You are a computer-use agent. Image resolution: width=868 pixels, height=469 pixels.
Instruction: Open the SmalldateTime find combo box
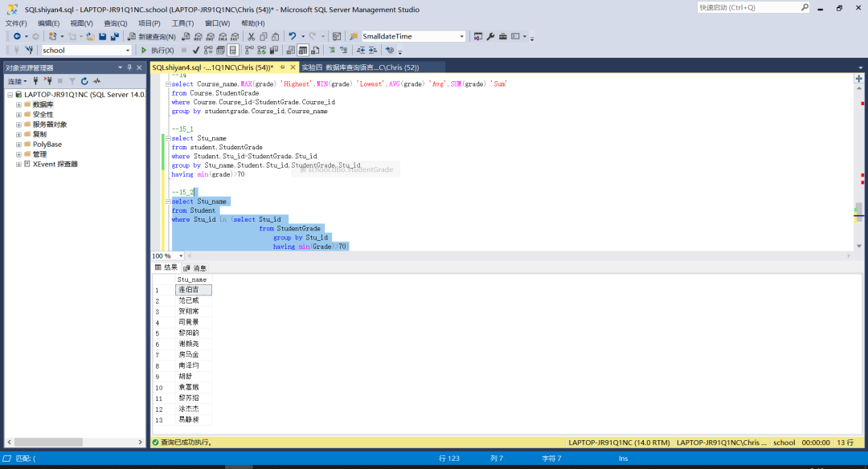[x=461, y=36]
